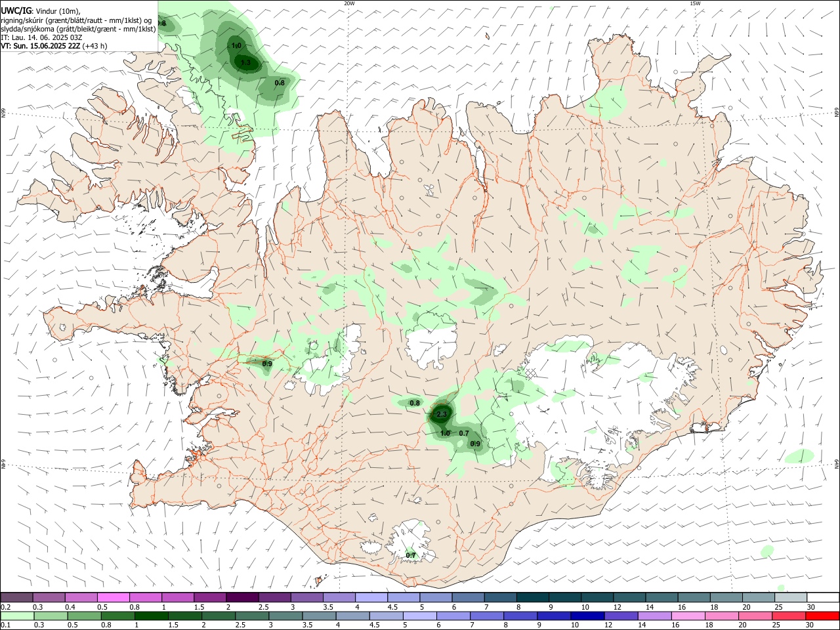840x630 pixels.
Task: Click the 0.8 value right of the 1.3 cell
Action: (x=280, y=83)
